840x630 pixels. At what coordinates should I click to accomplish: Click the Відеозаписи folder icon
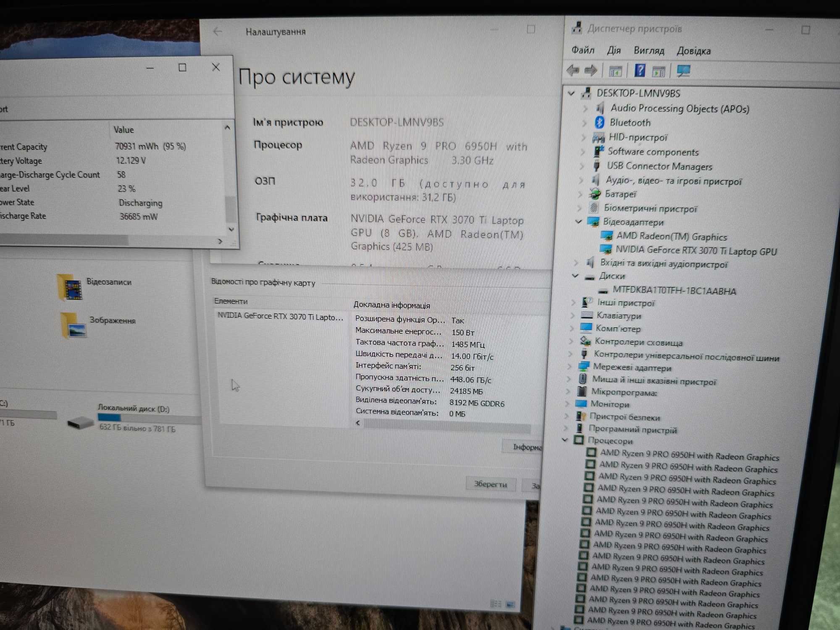point(70,287)
